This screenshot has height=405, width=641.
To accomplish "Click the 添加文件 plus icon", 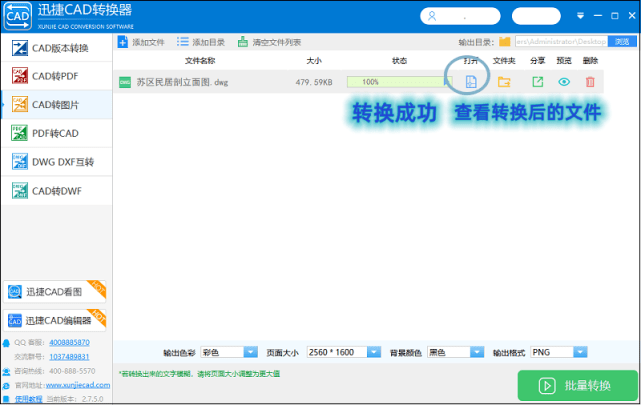I will 123,42.
